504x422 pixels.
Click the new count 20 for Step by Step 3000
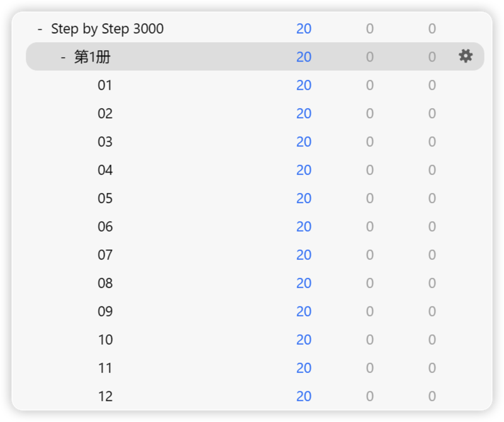(x=304, y=28)
